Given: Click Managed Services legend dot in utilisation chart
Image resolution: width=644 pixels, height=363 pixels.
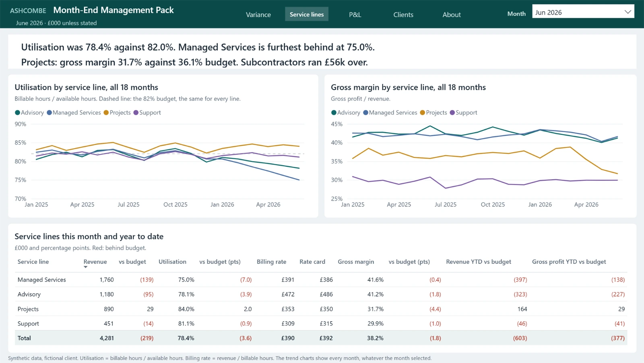Looking at the screenshot, I should (x=49, y=113).
